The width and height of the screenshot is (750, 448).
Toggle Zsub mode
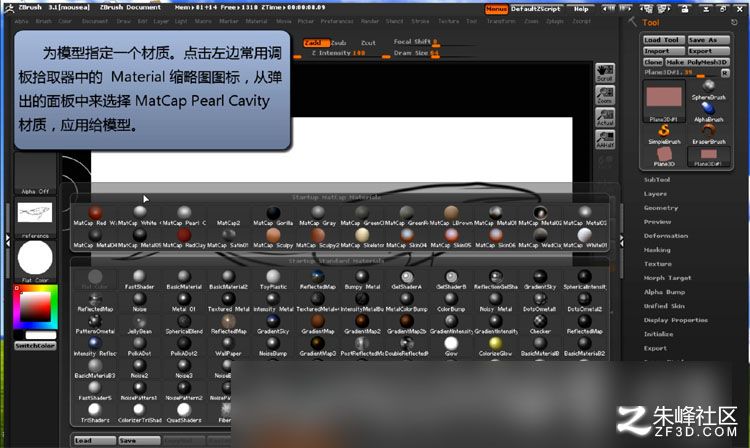339,43
